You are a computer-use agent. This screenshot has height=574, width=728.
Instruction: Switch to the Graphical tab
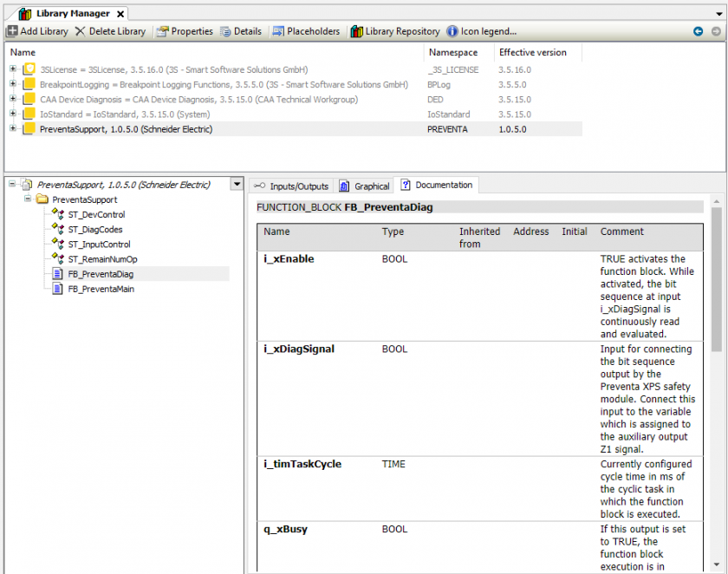point(364,186)
